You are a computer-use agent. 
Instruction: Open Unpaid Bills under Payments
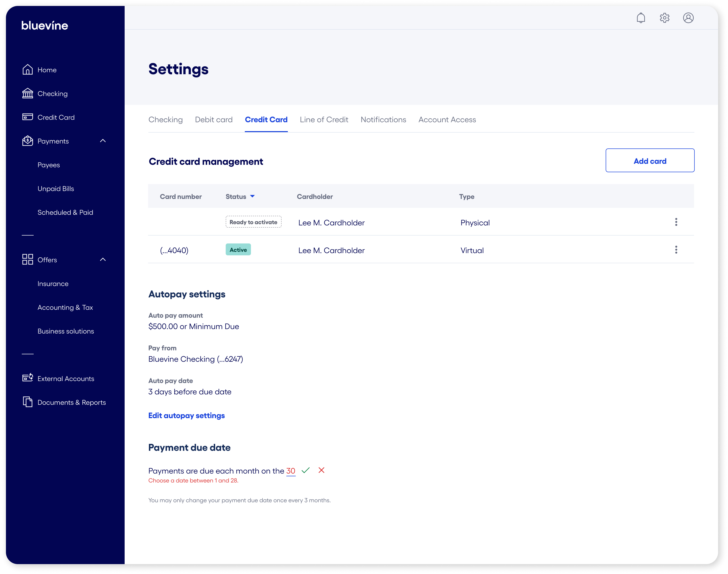[56, 189]
